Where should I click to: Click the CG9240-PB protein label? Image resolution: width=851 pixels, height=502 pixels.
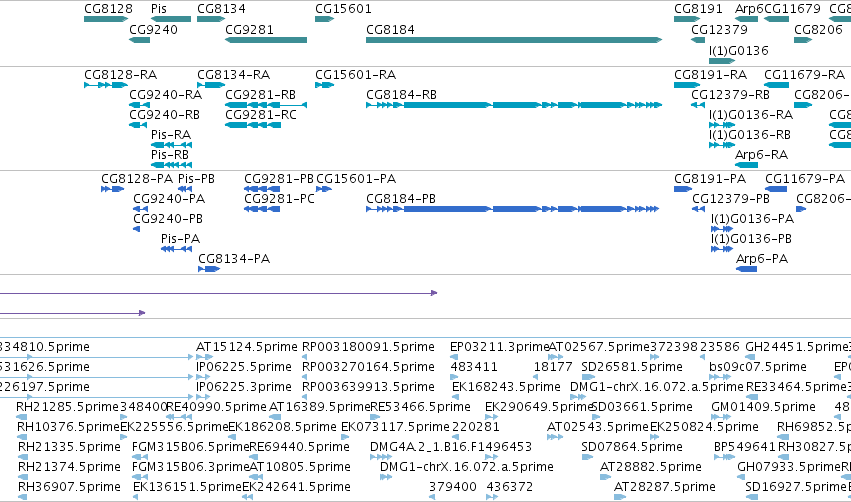[x=168, y=219]
